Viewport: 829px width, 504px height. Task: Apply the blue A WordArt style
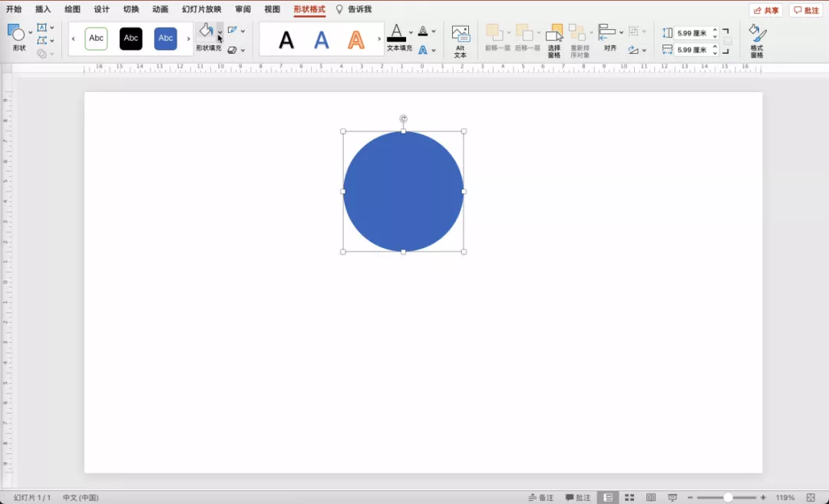pyautogui.click(x=322, y=40)
